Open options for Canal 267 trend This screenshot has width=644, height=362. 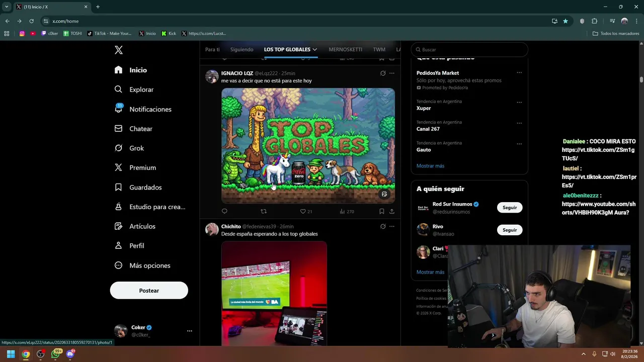tap(519, 123)
